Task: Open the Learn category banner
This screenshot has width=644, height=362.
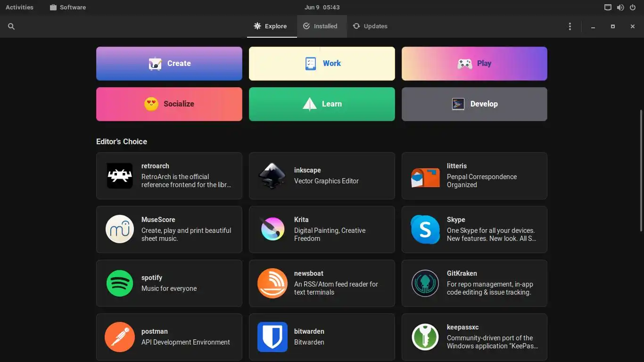Action: click(x=322, y=104)
